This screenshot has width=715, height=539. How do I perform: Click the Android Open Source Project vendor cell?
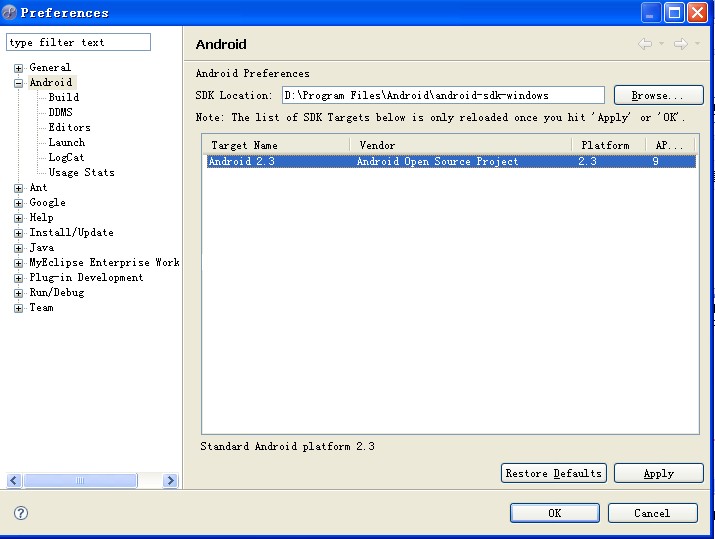(x=437, y=161)
